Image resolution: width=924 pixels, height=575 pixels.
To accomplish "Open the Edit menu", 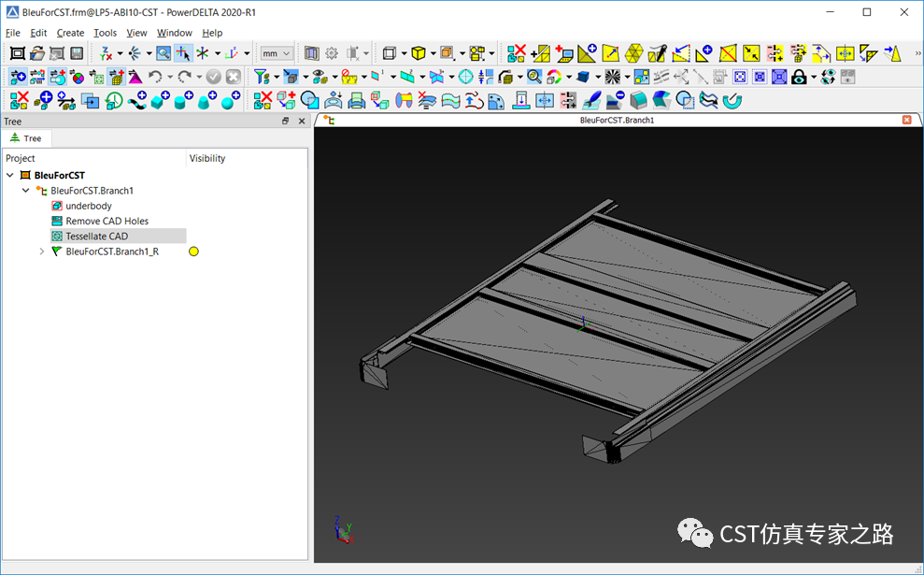I will (38, 33).
